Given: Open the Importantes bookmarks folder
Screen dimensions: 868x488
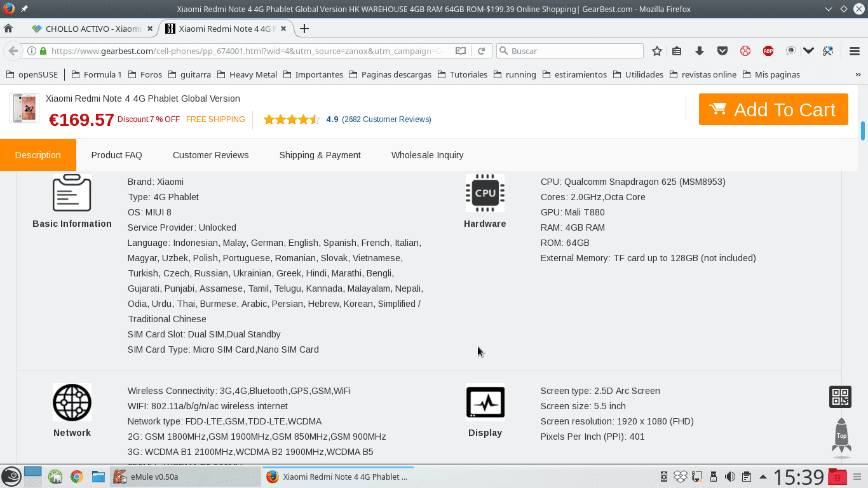Looking at the screenshot, I should click(x=313, y=74).
